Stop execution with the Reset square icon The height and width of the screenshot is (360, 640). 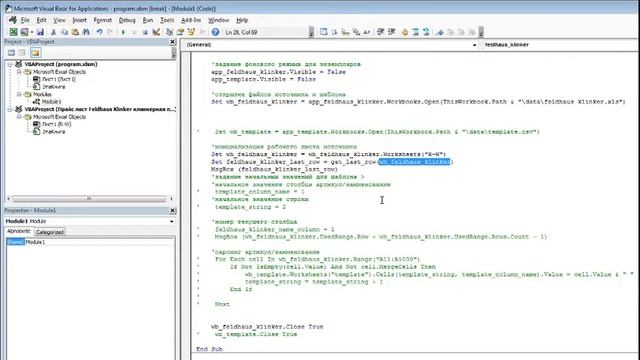145,32
